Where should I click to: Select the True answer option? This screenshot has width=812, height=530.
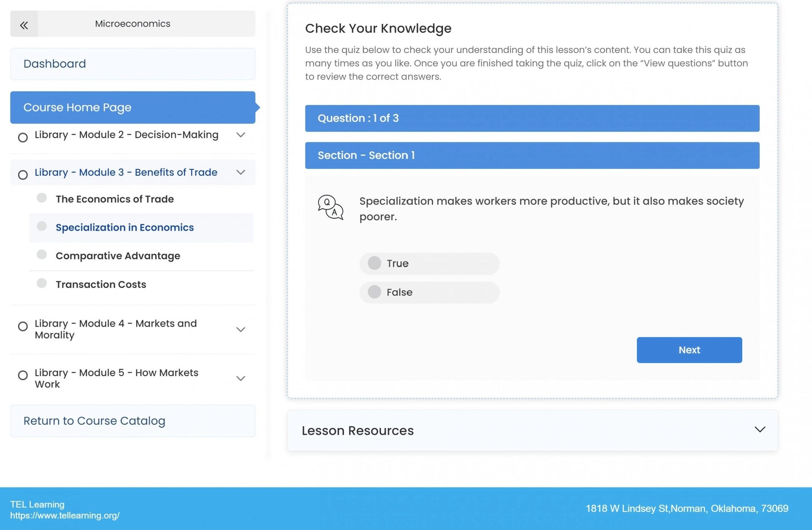tap(375, 263)
